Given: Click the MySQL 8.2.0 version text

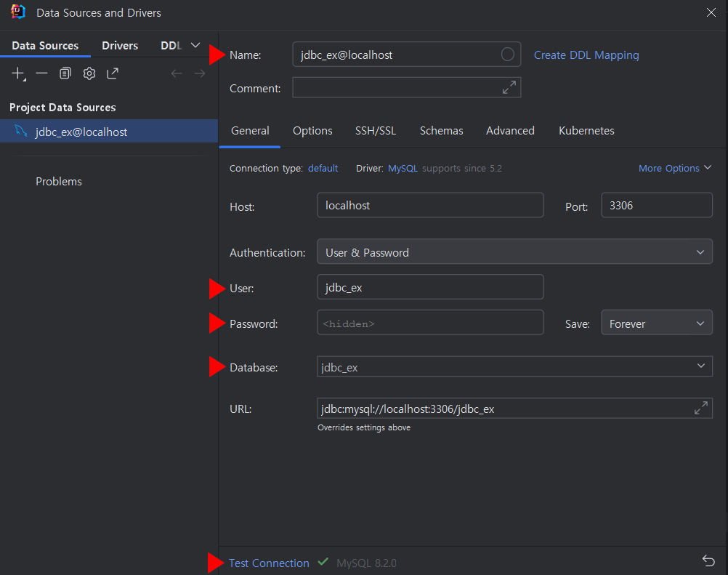Looking at the screenshot, I should point(366,563).
